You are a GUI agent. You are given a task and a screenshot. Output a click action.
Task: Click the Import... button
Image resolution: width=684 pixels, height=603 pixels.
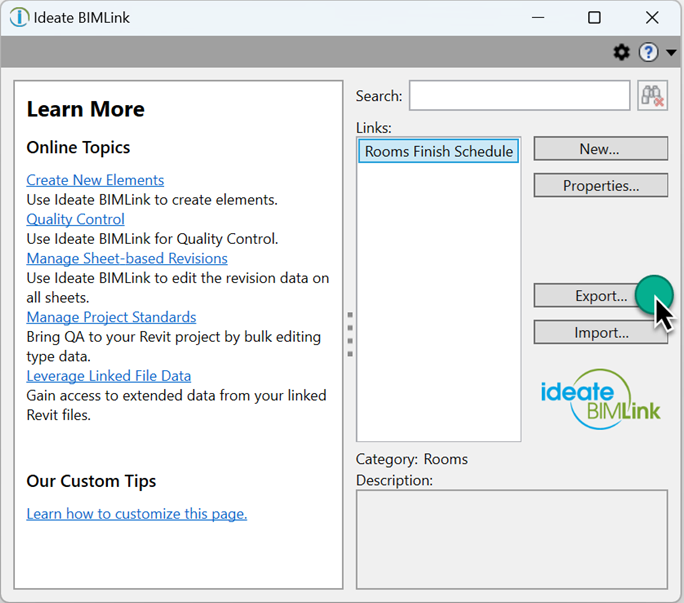click(x=600, y=332)
